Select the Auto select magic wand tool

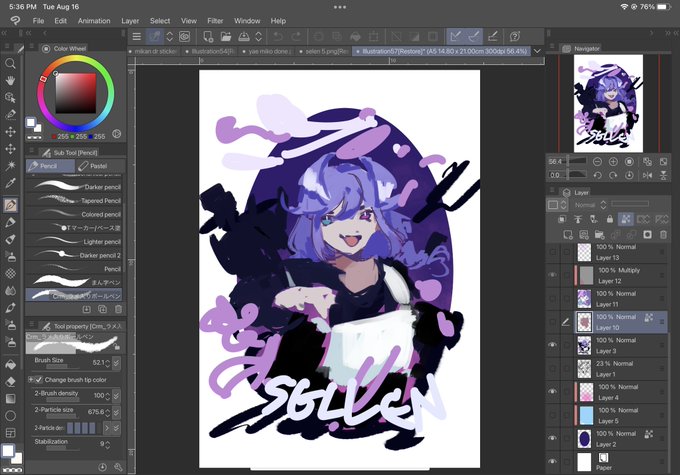pyautogui.click(x=10, y=165)
